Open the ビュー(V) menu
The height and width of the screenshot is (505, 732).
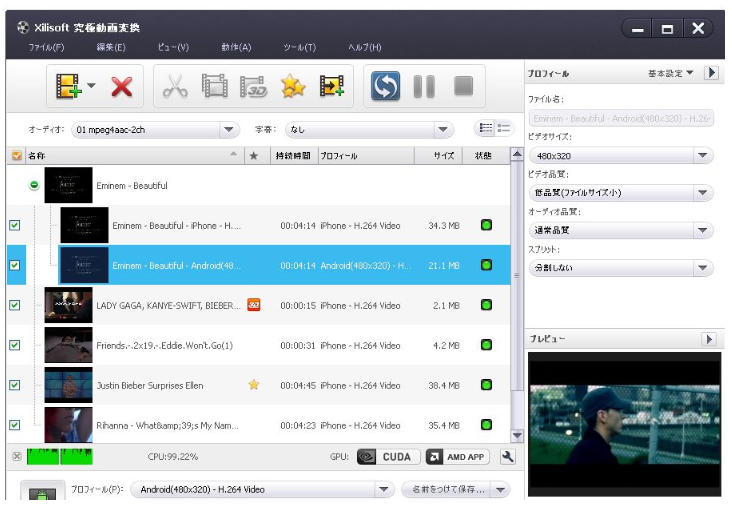173,47
